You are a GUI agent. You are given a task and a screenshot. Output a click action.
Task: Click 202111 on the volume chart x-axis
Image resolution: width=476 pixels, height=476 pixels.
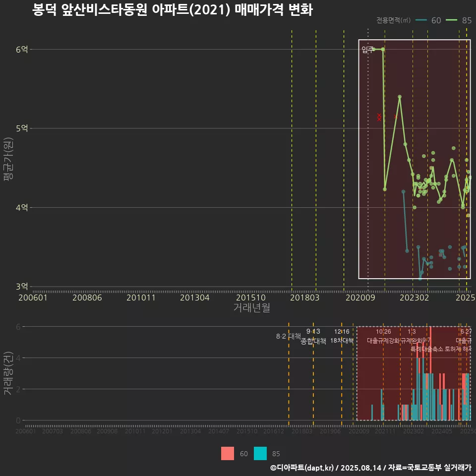tap(385, 431)
